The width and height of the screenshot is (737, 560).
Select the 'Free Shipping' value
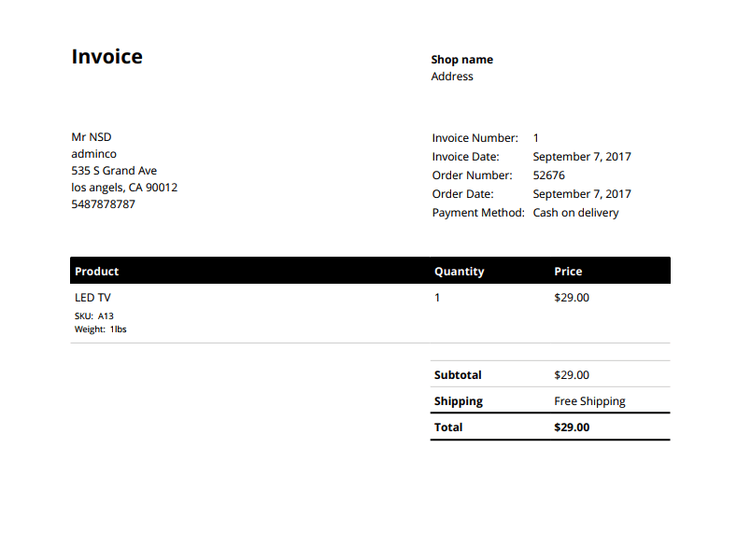[x=589, y=401]
